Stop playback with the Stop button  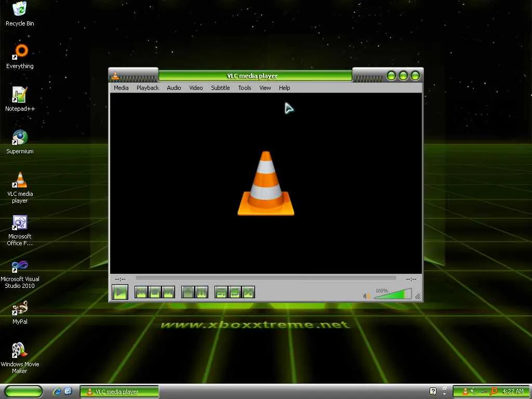[155, 292]
